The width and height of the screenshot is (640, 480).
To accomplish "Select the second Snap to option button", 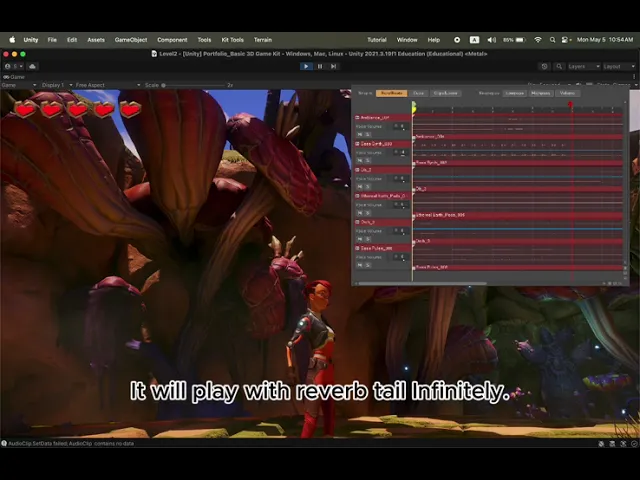I will pos(418,93).
